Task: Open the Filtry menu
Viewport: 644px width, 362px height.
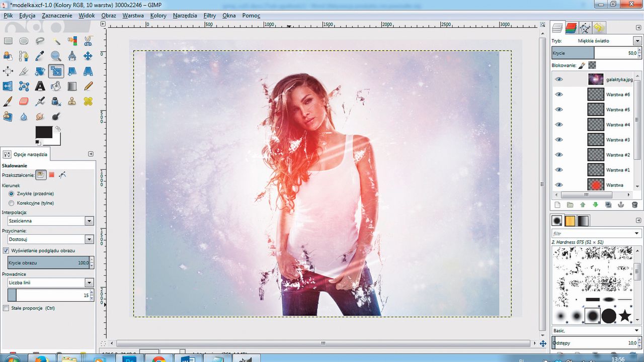Action: coord(210,16)
